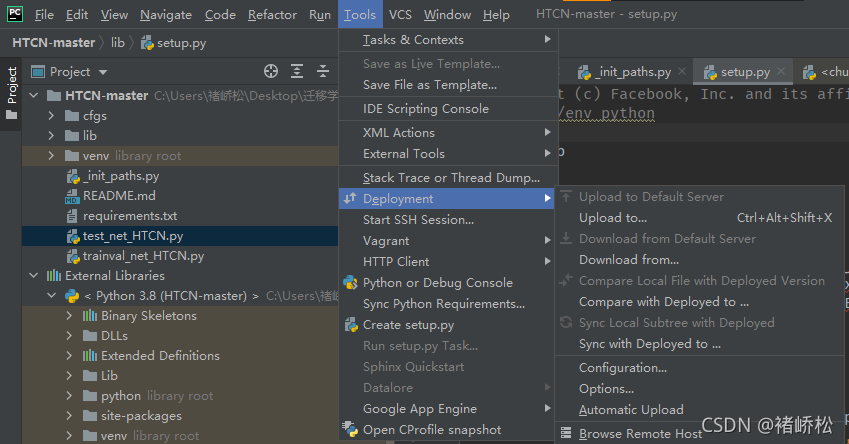Viewport: 849px width, 444px height.
Task: Open the VCS menu
Action: point(400,15)
